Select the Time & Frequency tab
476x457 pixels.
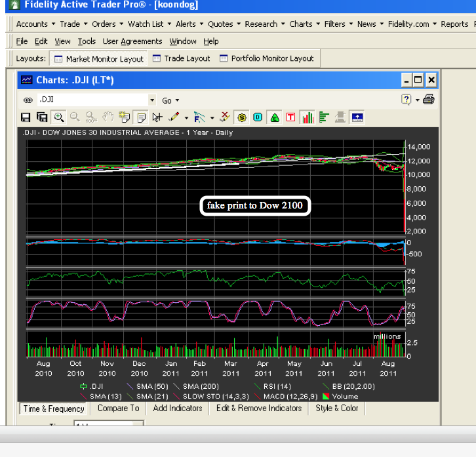54,408
